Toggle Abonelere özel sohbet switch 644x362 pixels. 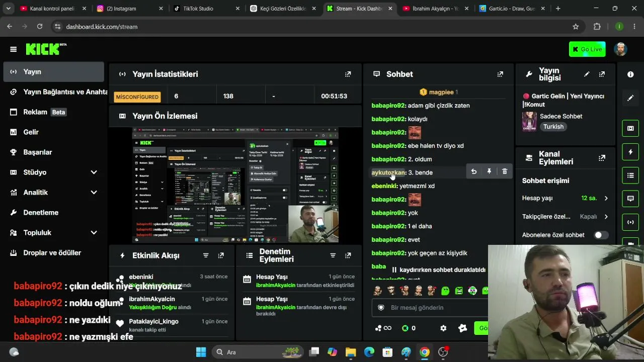[x=601, y=235]
